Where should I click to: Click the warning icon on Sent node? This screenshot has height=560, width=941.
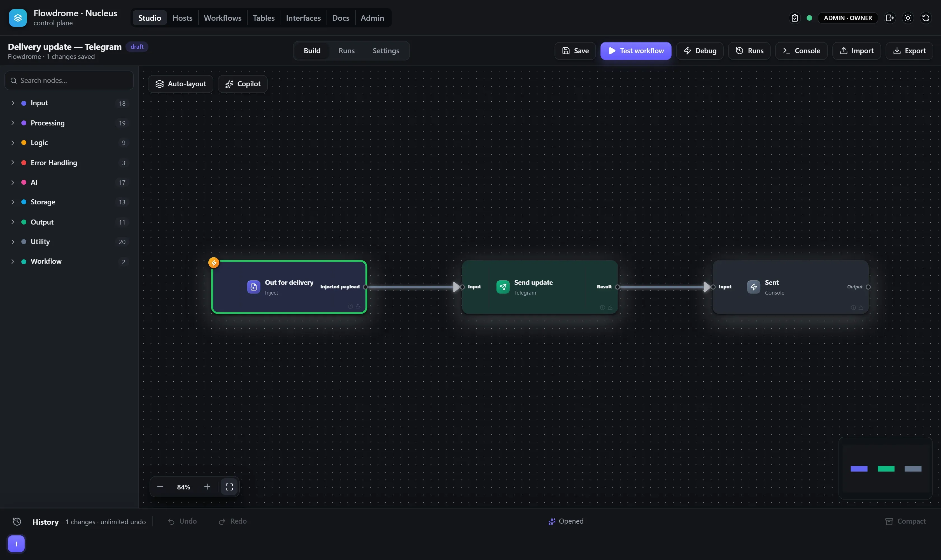click(x=861, y=307)
